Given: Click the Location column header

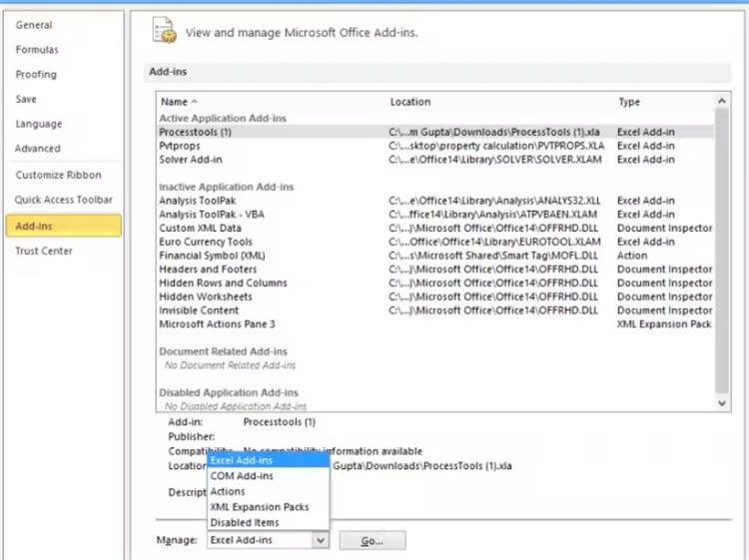Looking at the screenshot, I should (x=410, y=102).
